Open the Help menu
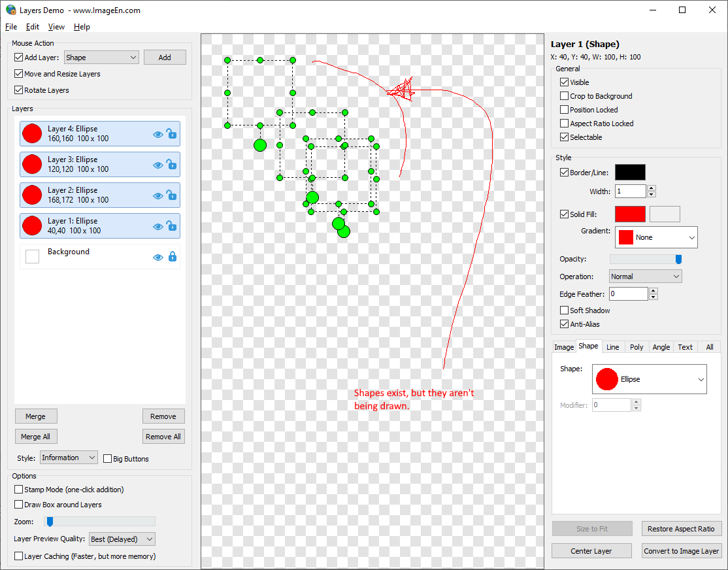728x570 pixels. pyautogui.click(x=82, y=27)
